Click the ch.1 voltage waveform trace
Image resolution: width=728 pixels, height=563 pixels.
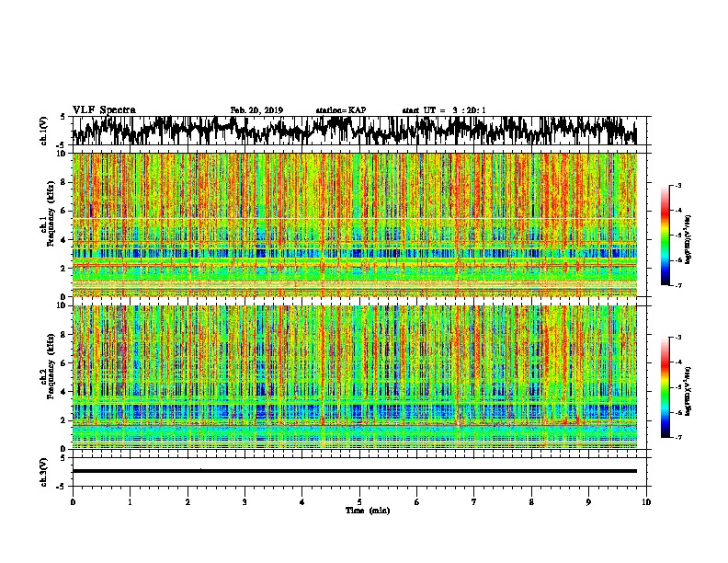pos(354,131)
